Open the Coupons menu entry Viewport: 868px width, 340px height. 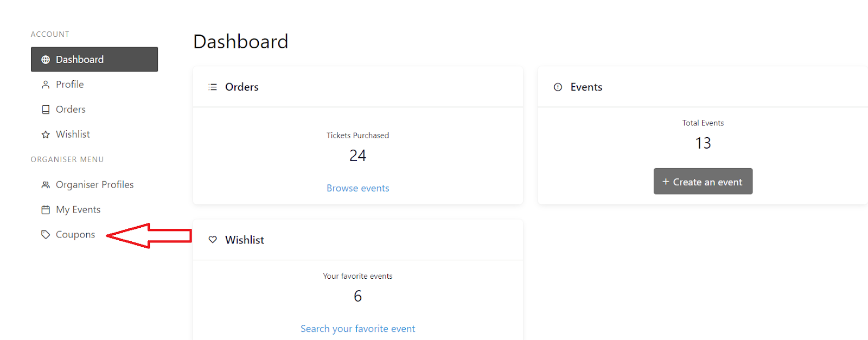tap(75, 235)
